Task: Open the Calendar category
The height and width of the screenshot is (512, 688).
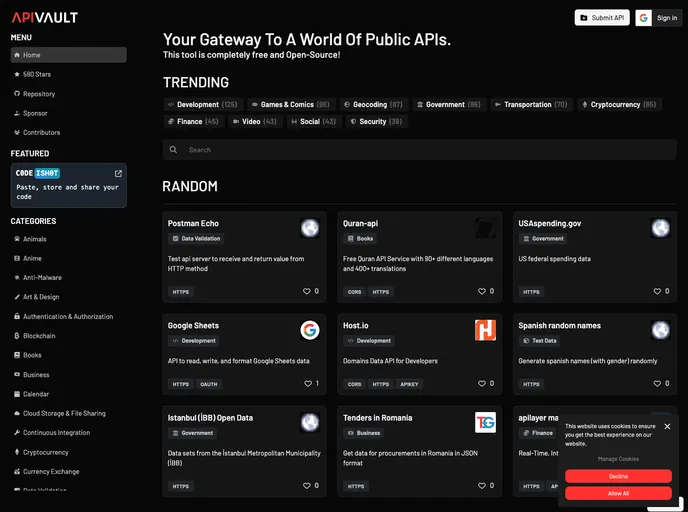Action: (31, 394)
